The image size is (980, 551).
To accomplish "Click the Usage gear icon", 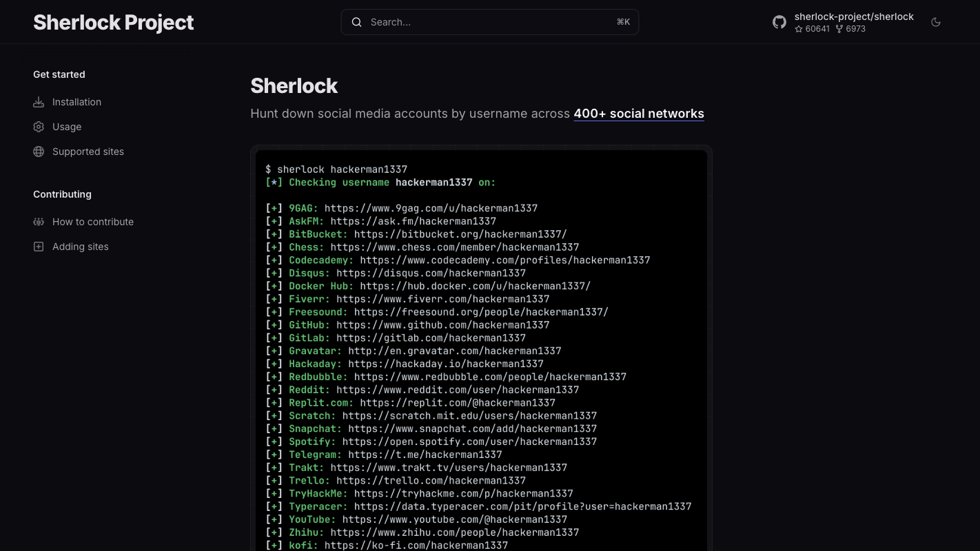I will point(39,127).
